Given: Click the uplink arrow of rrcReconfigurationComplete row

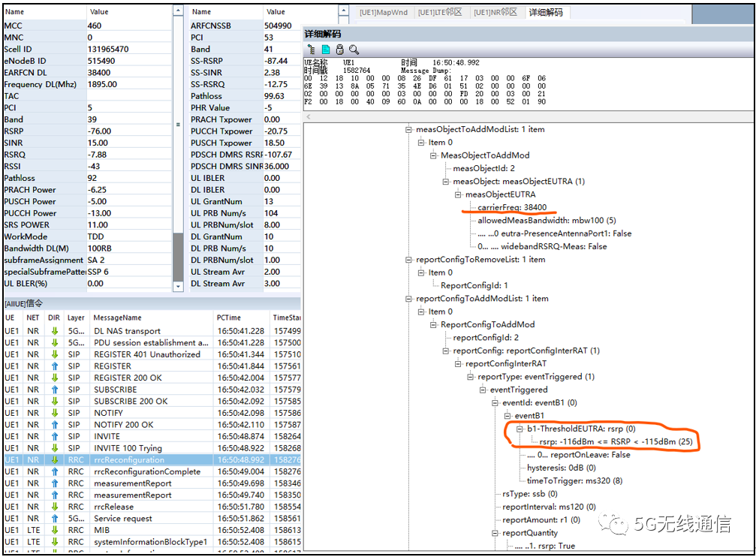Looking at the screenshot, I should (x=55, y=471).
